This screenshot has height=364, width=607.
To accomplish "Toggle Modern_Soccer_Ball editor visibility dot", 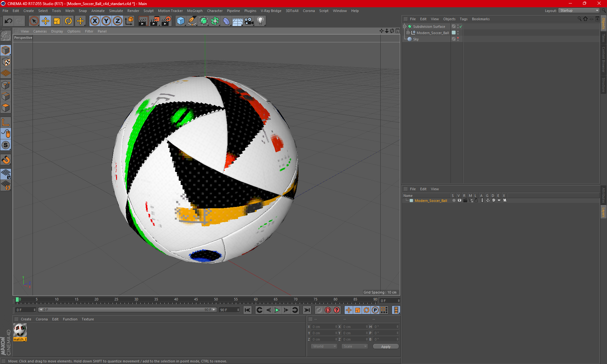I will point(458,32).
